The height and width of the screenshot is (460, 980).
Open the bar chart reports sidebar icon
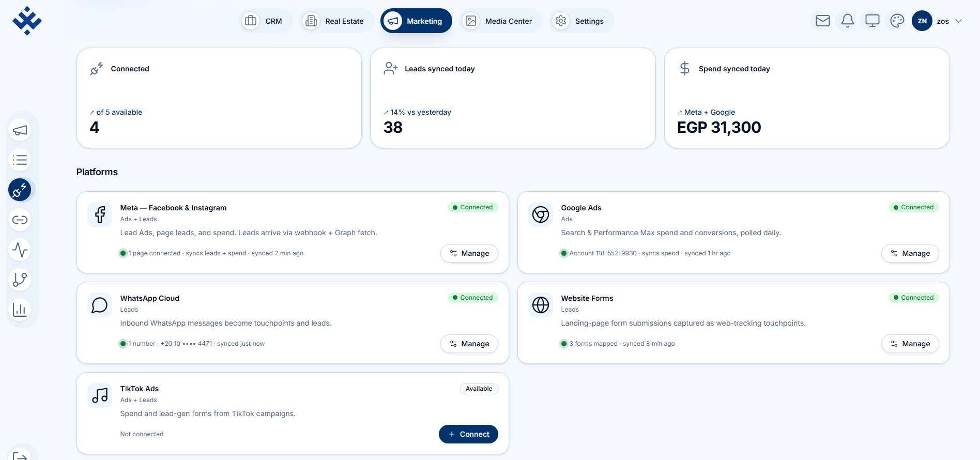(x=20, y=310)
